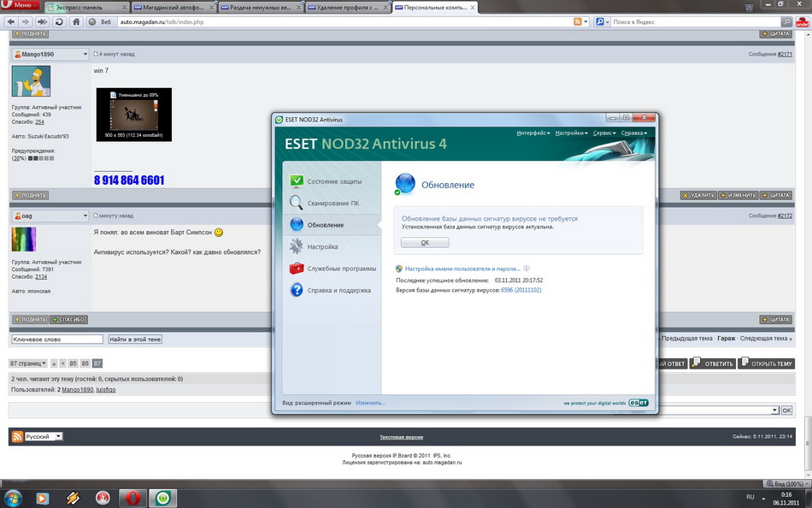This screenshot has width=812, height=508.
Task: Switch to the Удаление профиля browser tab
Action: tap(346, 8)
